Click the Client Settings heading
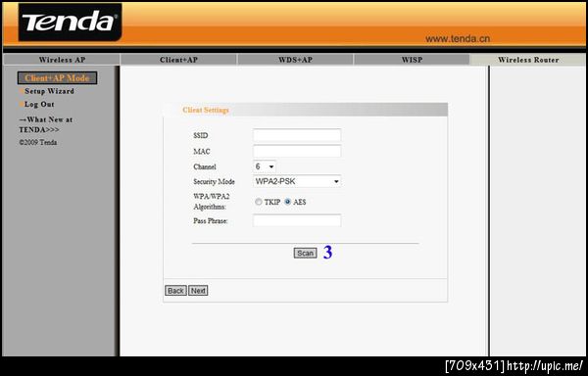588x376 pixels. tap(206, 110)
